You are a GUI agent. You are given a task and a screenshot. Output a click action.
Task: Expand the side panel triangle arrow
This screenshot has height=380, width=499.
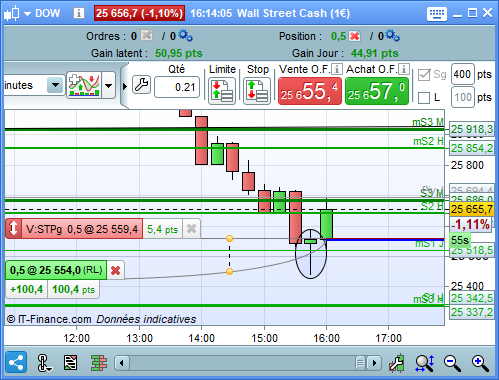pyautogui.click(x=125, y=86)
